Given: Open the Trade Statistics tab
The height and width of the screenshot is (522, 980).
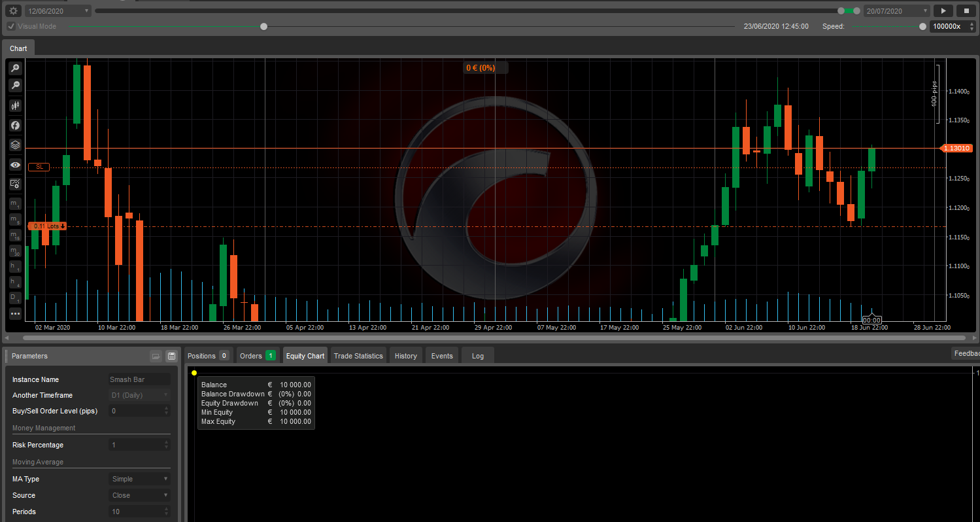Looking at the screenshot, I should (x=358, y=356).
